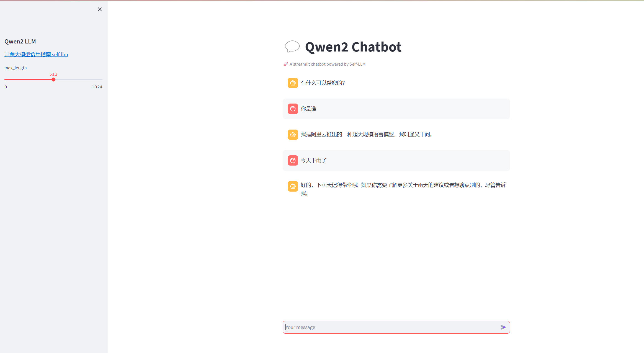Open the 开源大模型食用指南 self-llm link
The height and width of the screenshot is (353, 644).
36,54
